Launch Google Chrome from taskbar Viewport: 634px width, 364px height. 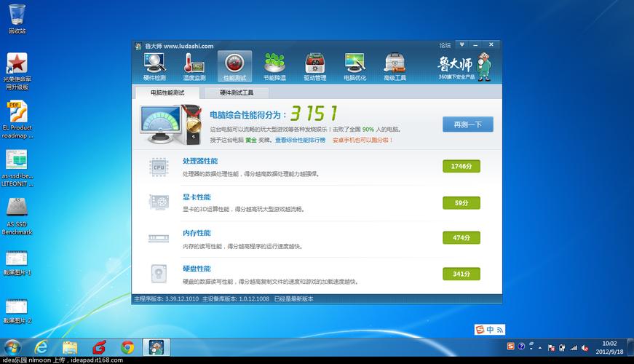click(127, 347)
